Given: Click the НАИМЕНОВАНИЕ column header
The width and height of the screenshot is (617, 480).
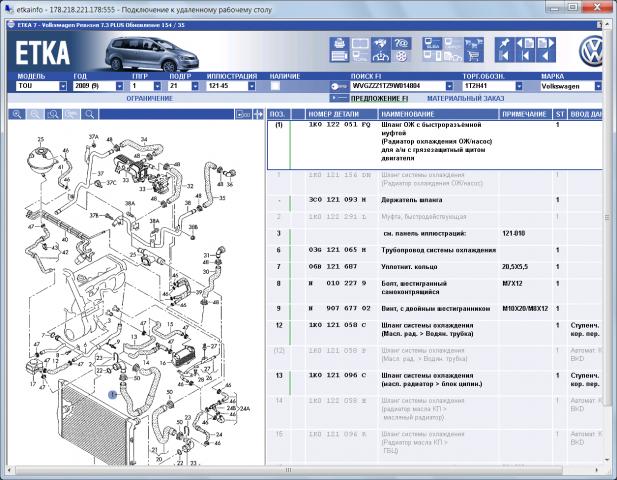Looking at the screenshot, I should [438, 114].
